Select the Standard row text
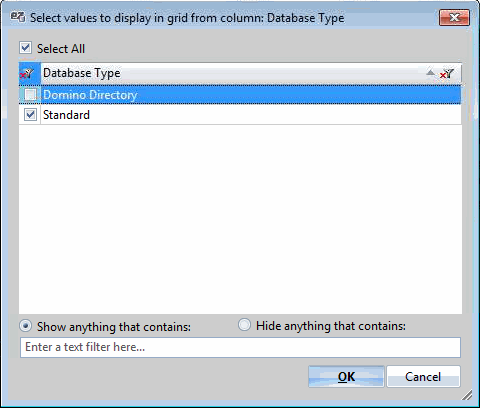This screenshot has height=408, width=480. click(x=66, y=115)
